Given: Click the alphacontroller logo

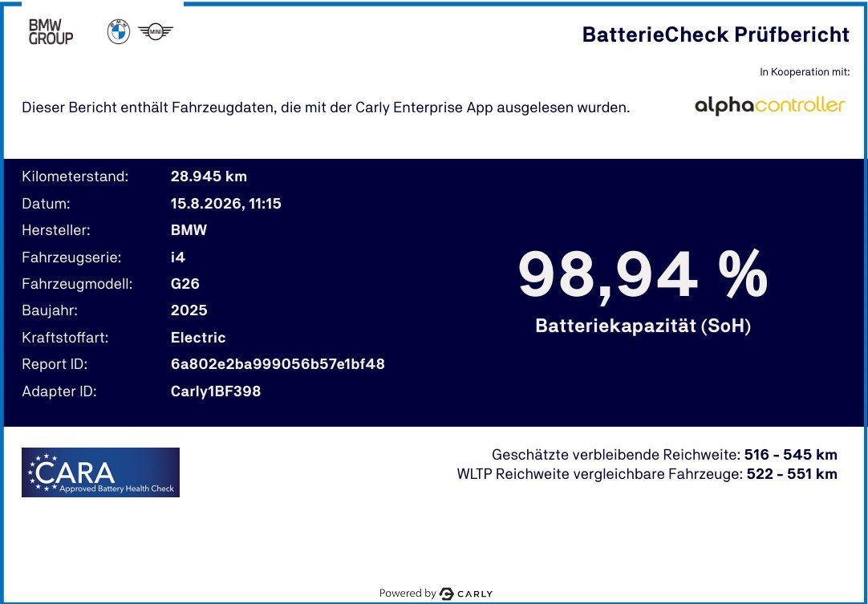Looking at the screenshot, I should (770, 105).
